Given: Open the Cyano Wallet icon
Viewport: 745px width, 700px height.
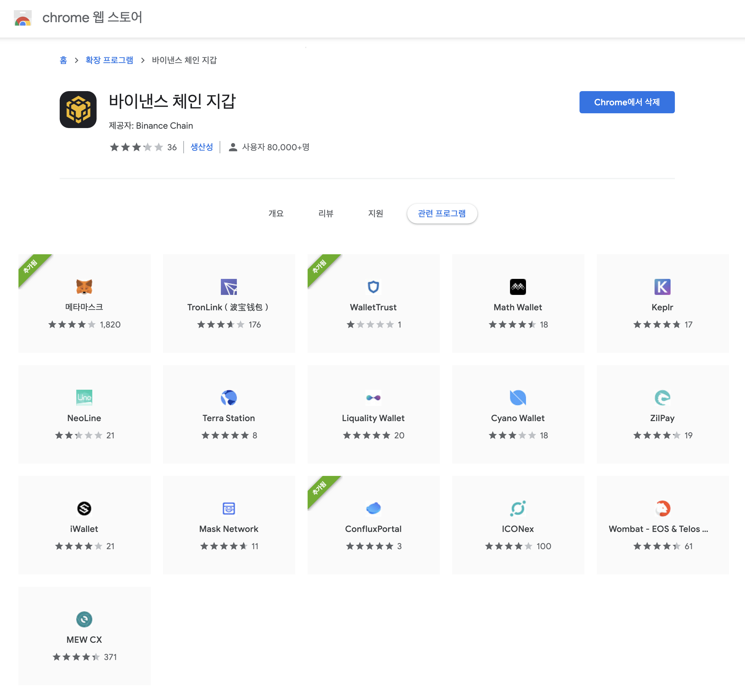Looking at the screenshot, I should 517,397.
